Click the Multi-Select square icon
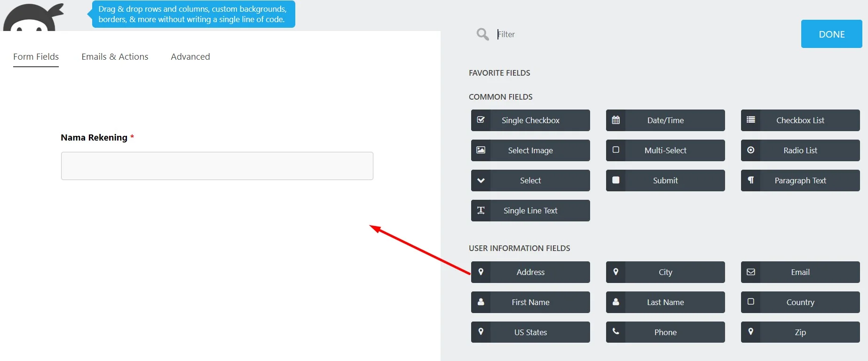This screenshot has height=361, width=868. coord(616,150)
